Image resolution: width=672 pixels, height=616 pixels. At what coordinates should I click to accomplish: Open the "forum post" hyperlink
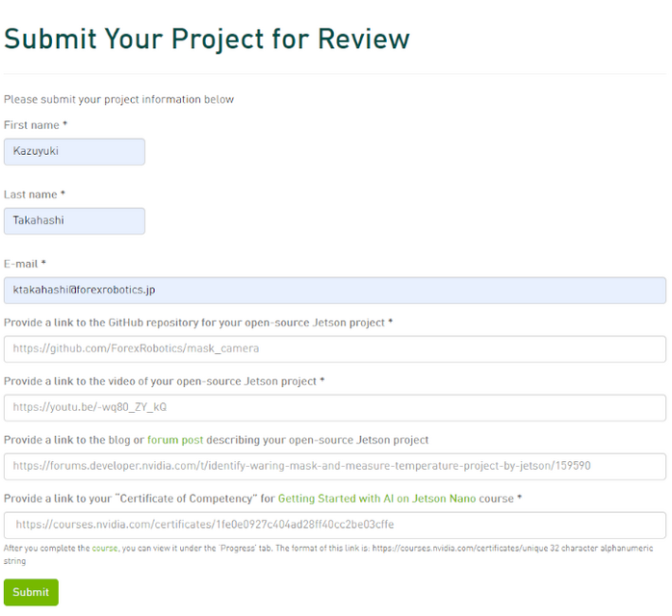tap(174, 440)
